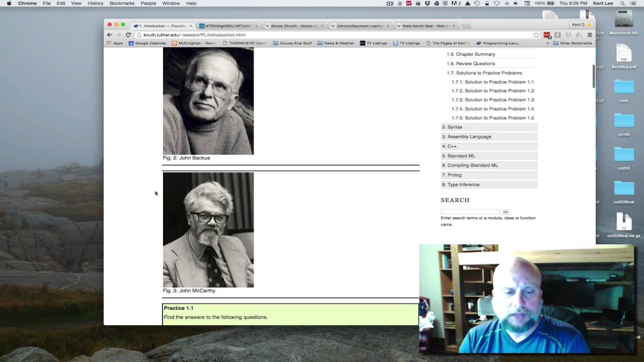Close the Introduction tab
This screenshot has width=644, height=362.
[x=191, y=26]
